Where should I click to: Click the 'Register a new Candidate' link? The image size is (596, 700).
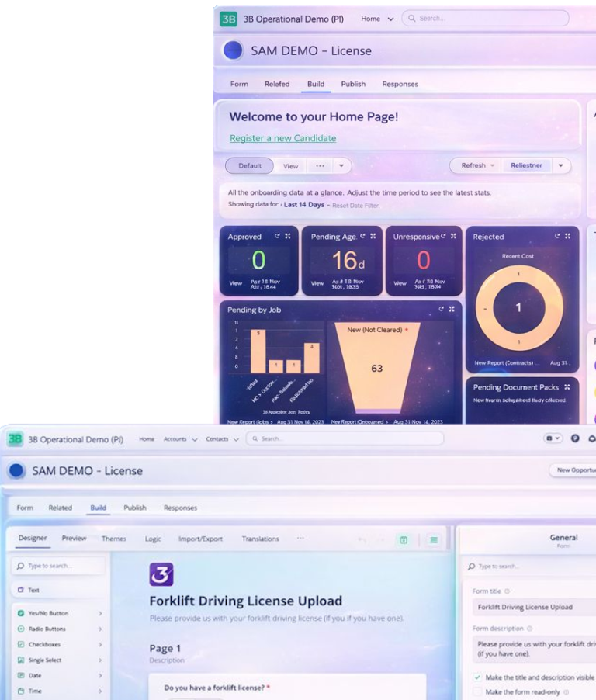(282, 138)
